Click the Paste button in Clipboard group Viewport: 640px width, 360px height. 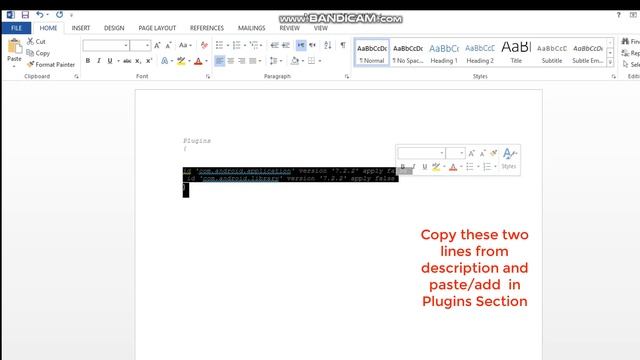point(14,51)
